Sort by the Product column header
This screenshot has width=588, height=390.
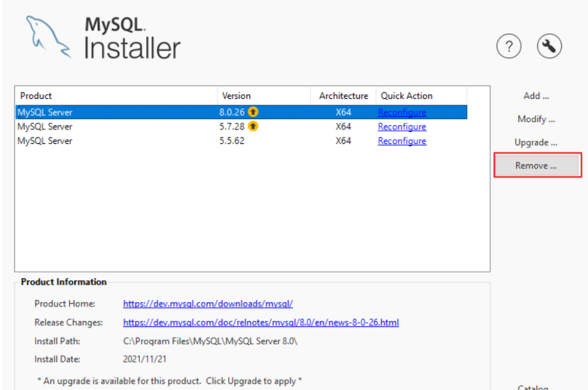pyautogui.click(x=116, y=96)
